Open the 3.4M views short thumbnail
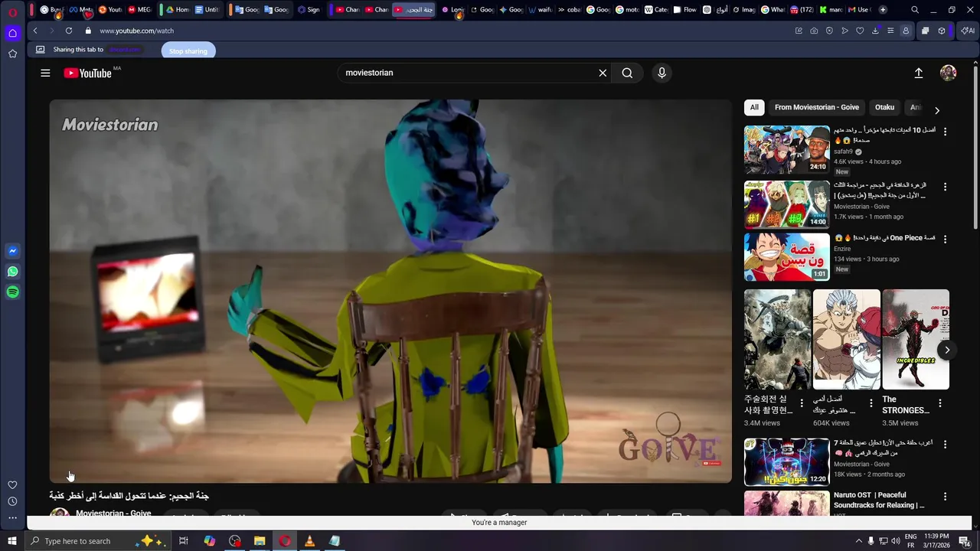Viewport: 980px width, 551px height. 777,339
